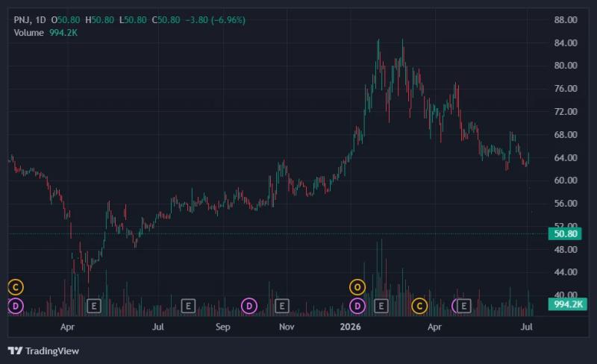Click the high value H50.80 in the legend
This screenshot has height=364, width=597.
99,20
